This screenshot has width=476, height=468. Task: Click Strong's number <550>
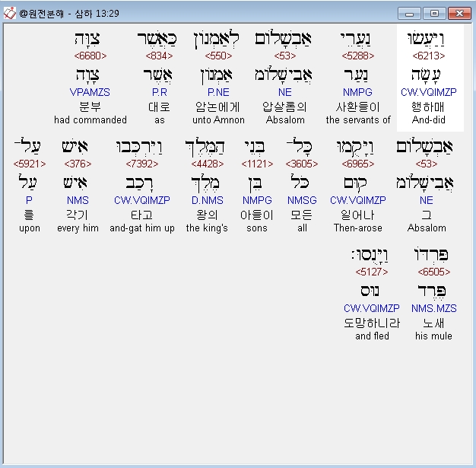tap(218, 56)
